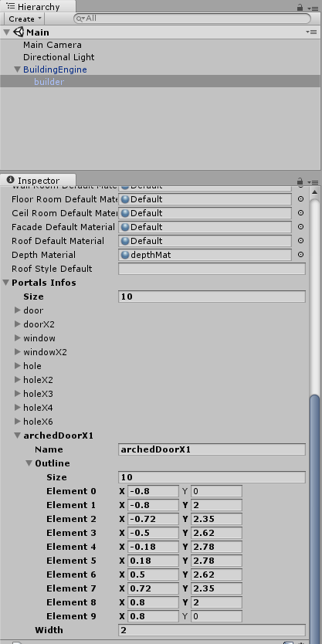Viewport: 322px width, 644px height.
Task: Collapse the archedDoorX1 portal entry
Action: pyautogui.click(x=17, y=436)
